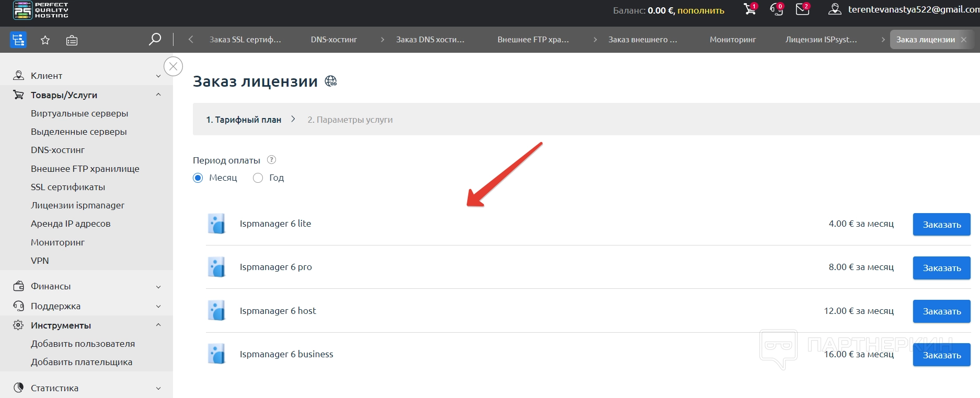Go to step 1. Тарифный план
The image size is (980, 398).
[x=244, y=120]
